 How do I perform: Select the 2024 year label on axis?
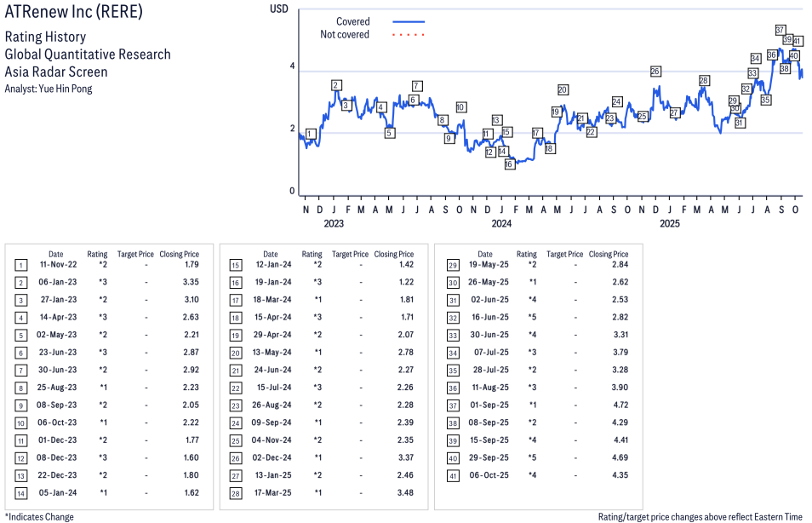tap(500, 224)
